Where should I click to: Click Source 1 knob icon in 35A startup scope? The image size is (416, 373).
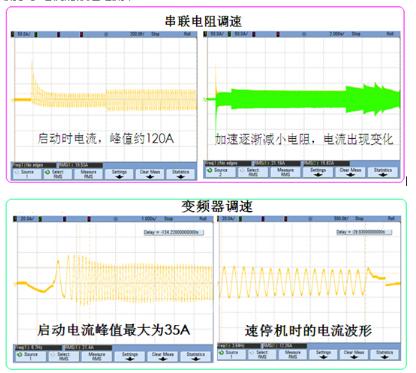click(x=19, y=354)
